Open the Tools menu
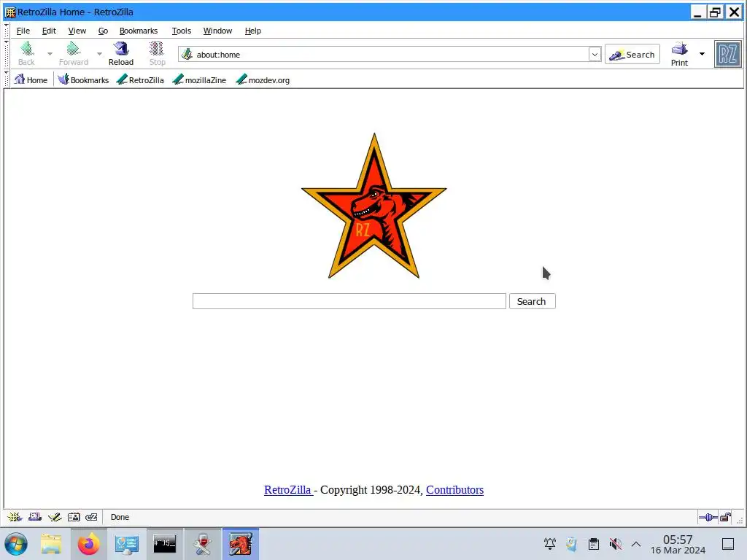This screenshot has height=560, width=747. [181, 31]
